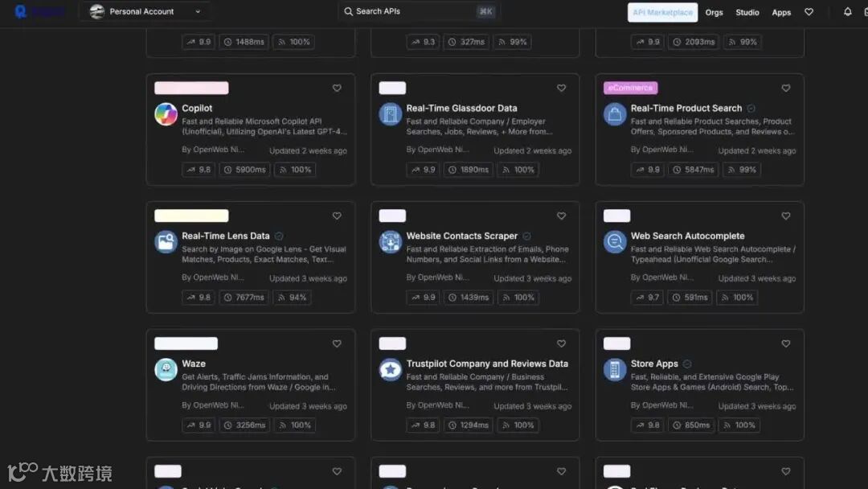
Task: Favorite the Waze API card
Action: [337, 344]
